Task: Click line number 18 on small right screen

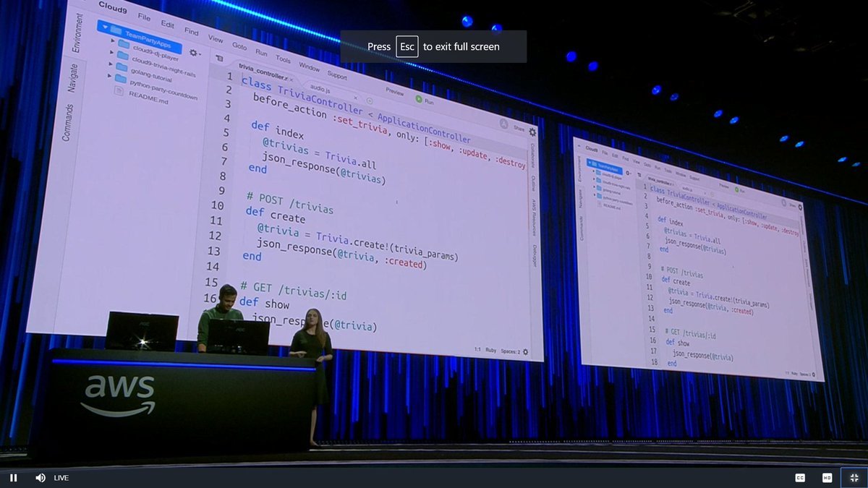Action: [x=654, y=361]
